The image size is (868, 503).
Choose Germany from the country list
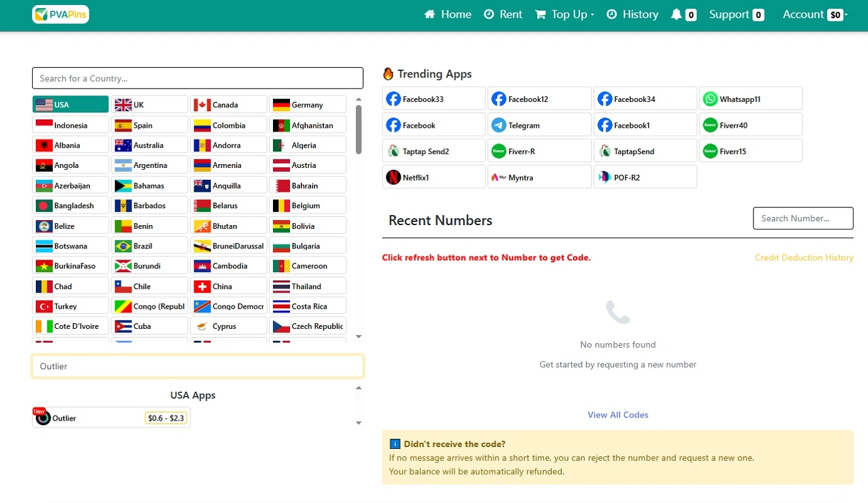point(308,104)
